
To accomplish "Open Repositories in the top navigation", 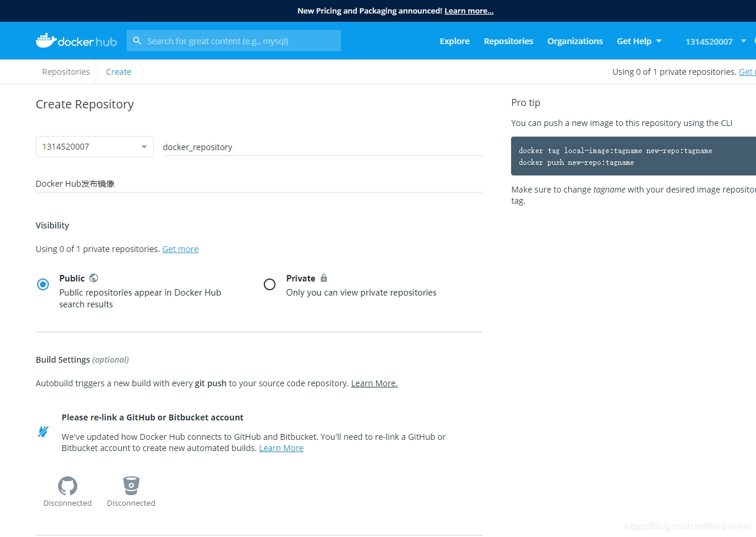I will [x=508, y=41].
